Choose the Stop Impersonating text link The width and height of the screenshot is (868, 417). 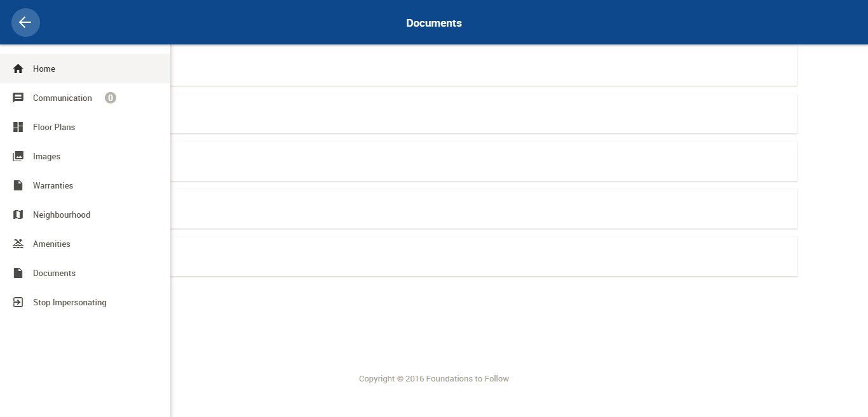coord(70,302)
